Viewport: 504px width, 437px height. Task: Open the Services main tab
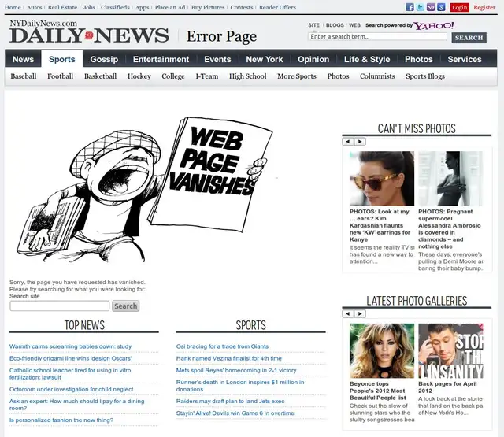coord(465,59)
